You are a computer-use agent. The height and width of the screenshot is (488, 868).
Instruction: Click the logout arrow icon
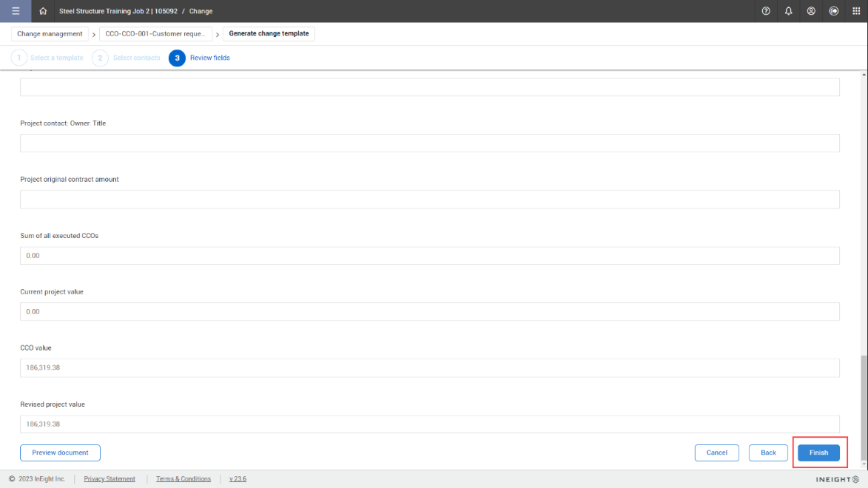(x=834, y=11)
